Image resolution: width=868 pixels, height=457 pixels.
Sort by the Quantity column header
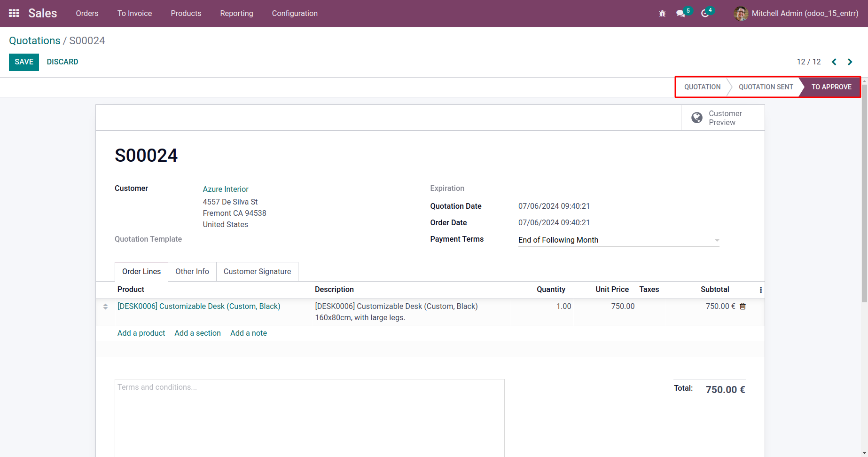pyautogui.click(x=551, y=290)
